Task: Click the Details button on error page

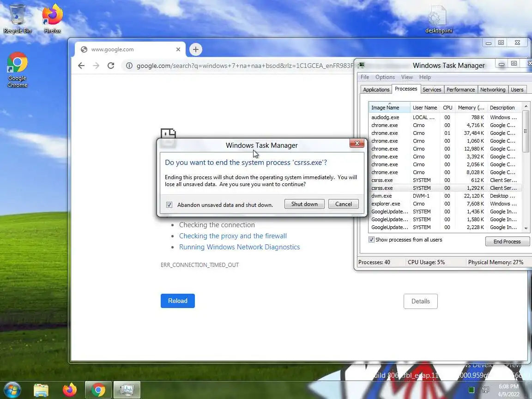Action: (x=420, y=301)
